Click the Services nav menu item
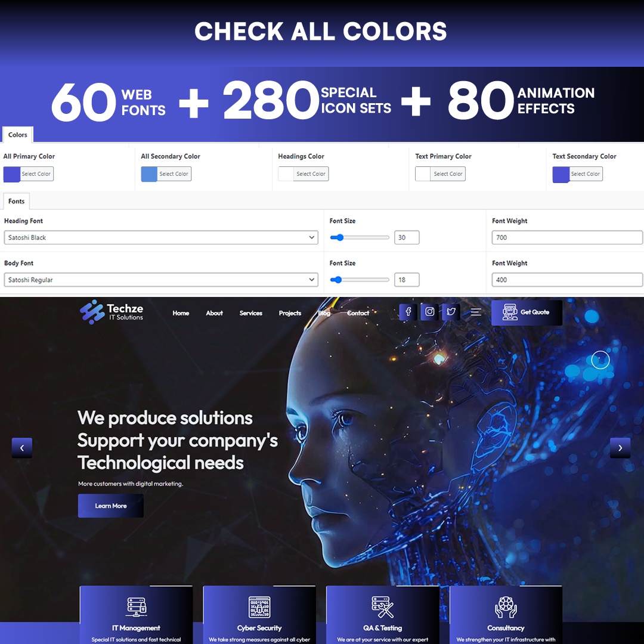Screen dimensions: 644x644 (x=250, y=313)
